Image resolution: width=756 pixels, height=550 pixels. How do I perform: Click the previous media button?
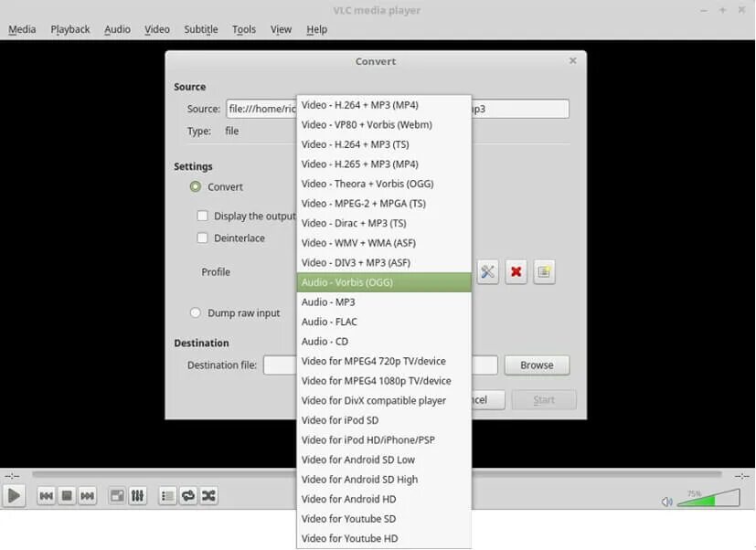click(47, 495)
